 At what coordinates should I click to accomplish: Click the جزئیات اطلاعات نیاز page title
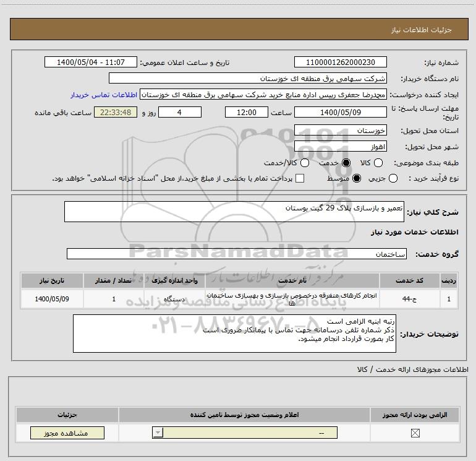pos(422,30)
